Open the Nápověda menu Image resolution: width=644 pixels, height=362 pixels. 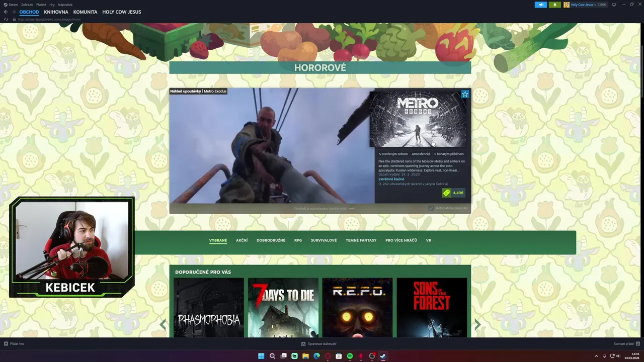point(65,5)
